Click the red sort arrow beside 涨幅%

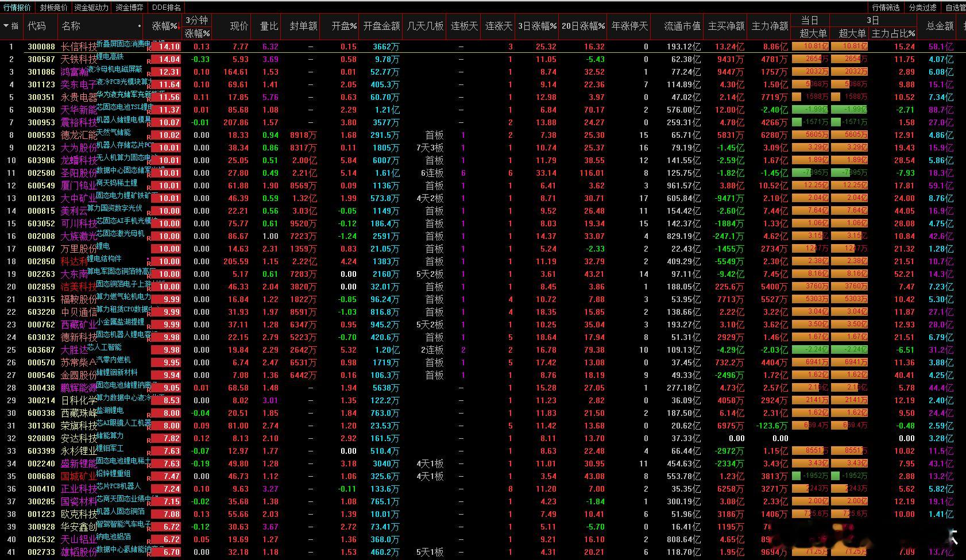179,26
